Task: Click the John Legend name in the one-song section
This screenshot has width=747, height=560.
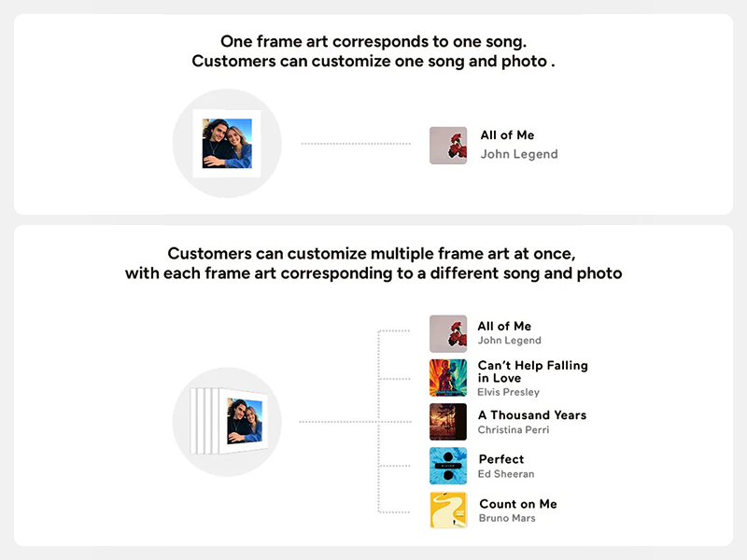Action: (x=518, y=154)
